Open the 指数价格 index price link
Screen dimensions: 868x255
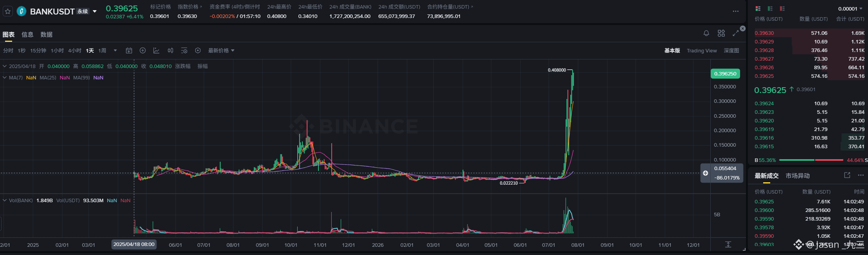click(x=190, y=7)
